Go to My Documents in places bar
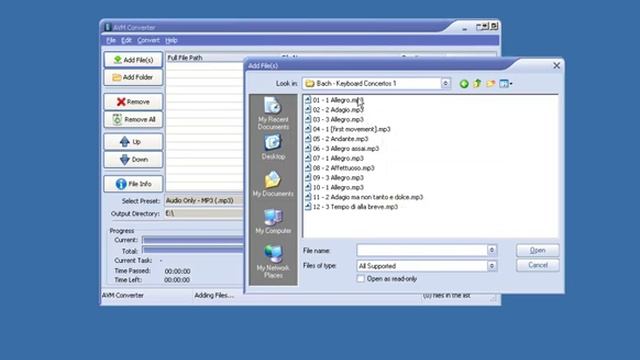The image size is (640, 360). pos(273,184)
